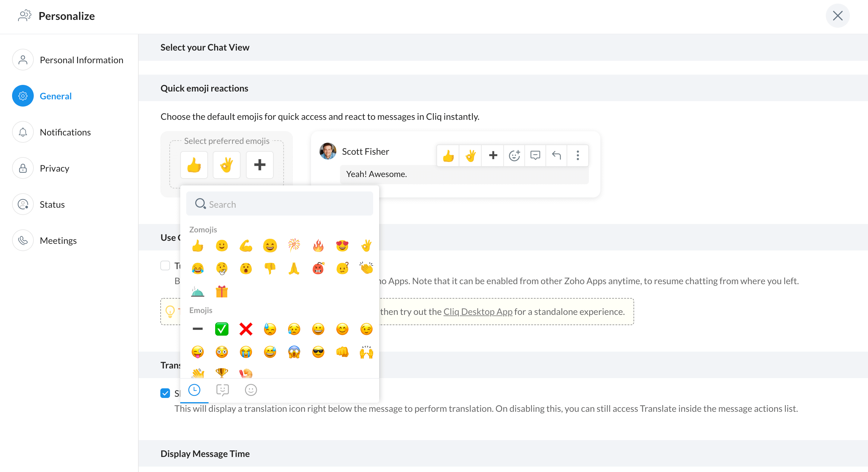Image resolution: width=868 pixels, height=472 pixels.
Task: Open the Cliq Desktop App link
Action: coord(477,312)
